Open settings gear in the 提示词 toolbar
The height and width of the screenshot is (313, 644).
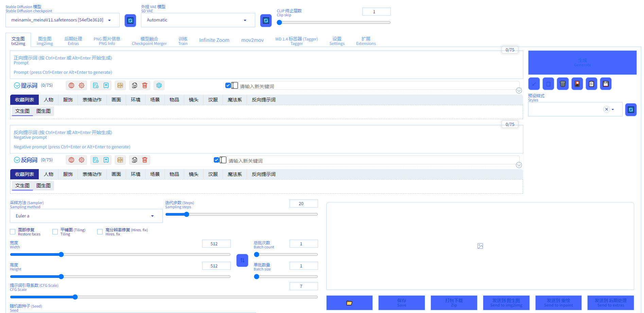[82, 85]
